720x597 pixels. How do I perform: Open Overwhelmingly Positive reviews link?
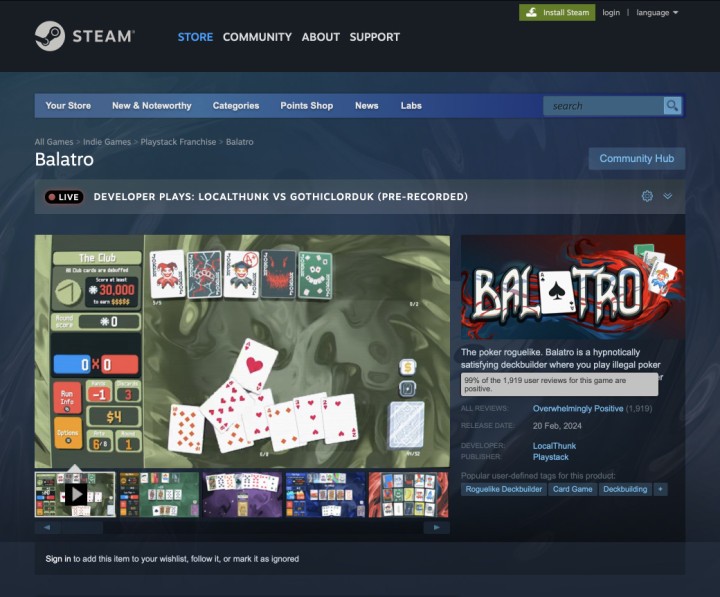click(x=578, y=408)
